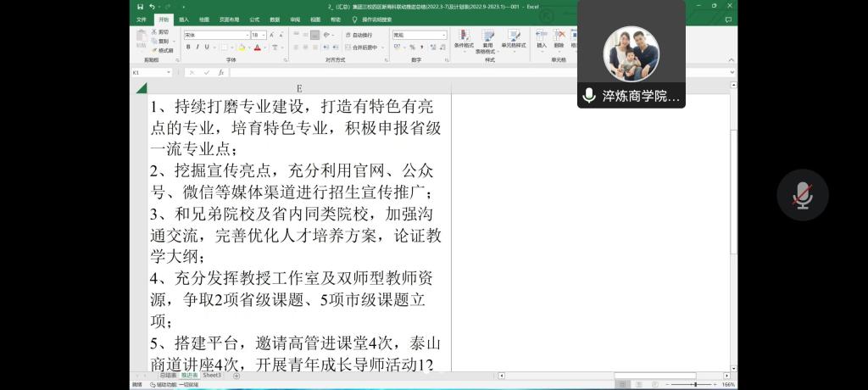The width and height of the screenshot is (868, 390).
Task: Toggle the muted microphone button
Action: click(x=802, y=195)
